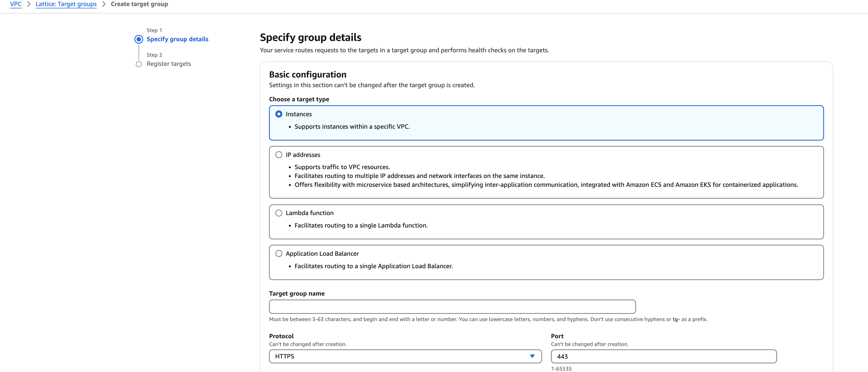Image resolution: width=868 pixels, height=372 pixels.
Task: Click the Port input field showing 443
Action: (663, 356)
